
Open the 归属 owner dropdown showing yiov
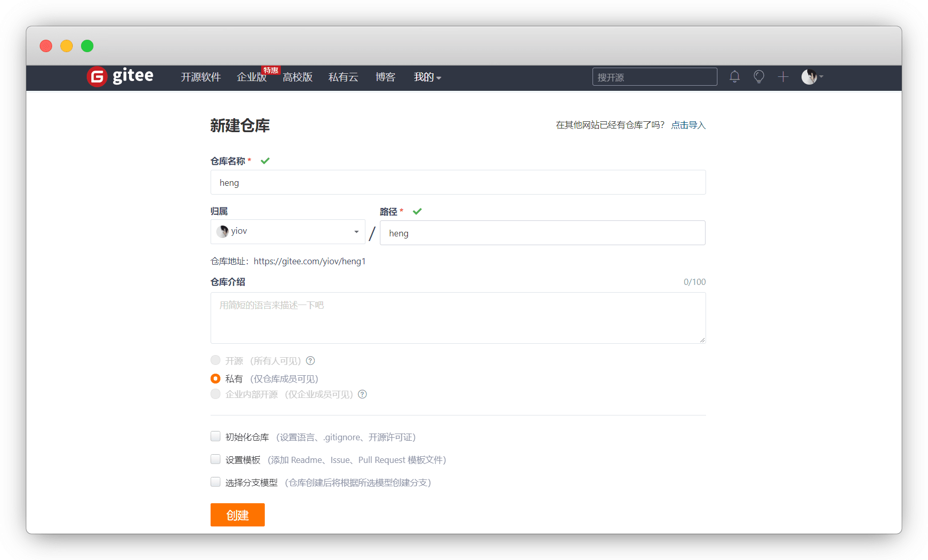pyautogui.click(x=287, y=232)
